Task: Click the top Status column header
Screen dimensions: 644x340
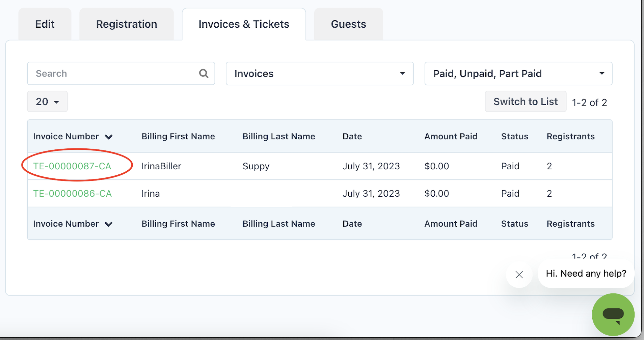Action: (514, 136)
